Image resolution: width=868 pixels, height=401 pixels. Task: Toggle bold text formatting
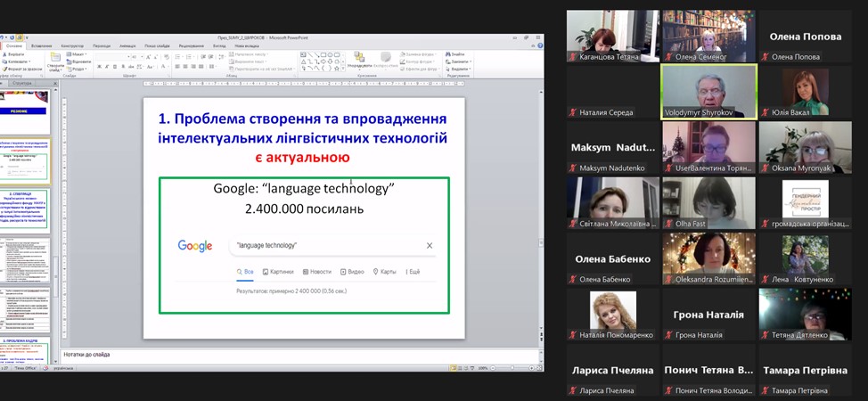[98, 67]
